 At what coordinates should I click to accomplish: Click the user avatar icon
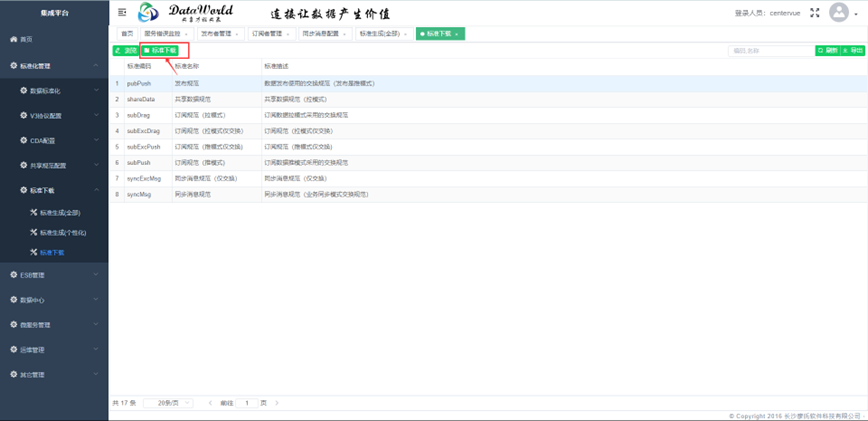tap(839, 12)
